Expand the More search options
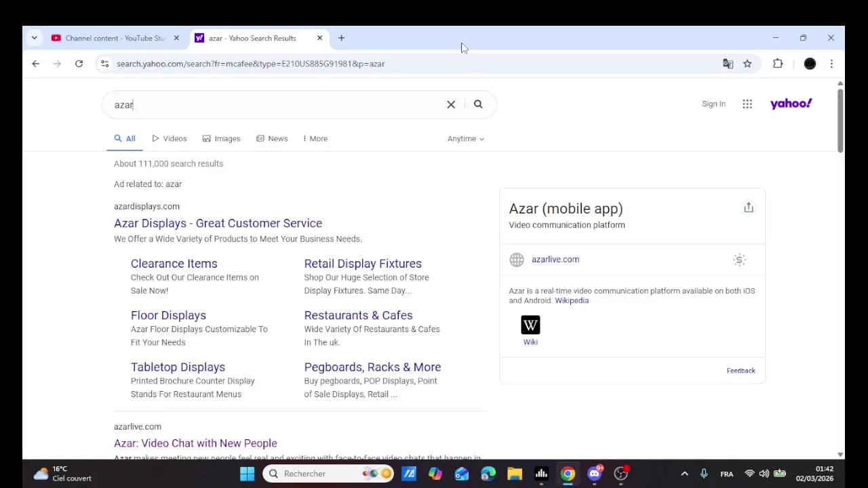 (315, 139)
